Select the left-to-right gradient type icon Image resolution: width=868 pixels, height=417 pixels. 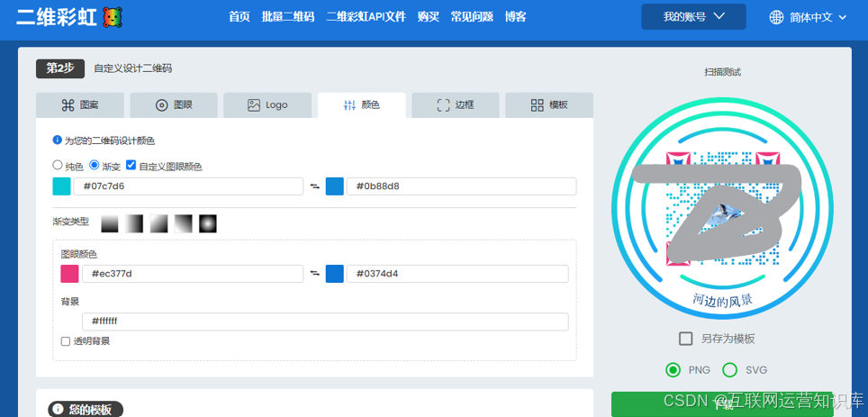(x=134, y=223)
